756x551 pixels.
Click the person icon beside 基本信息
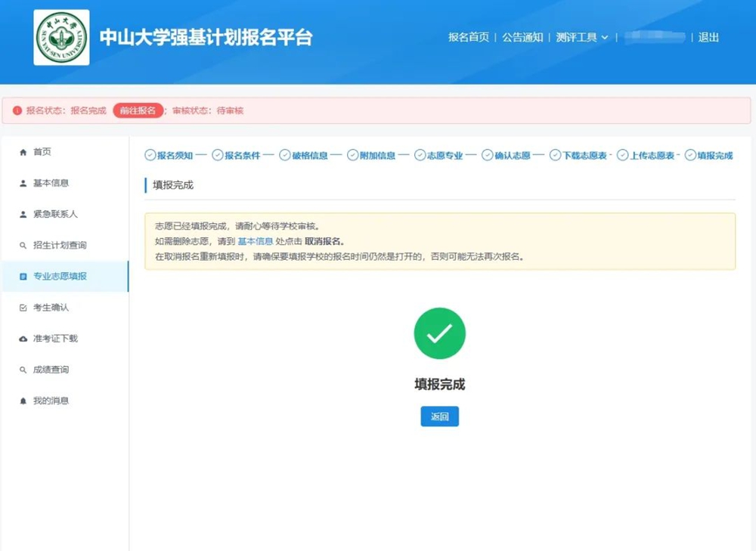click(23, 184)
